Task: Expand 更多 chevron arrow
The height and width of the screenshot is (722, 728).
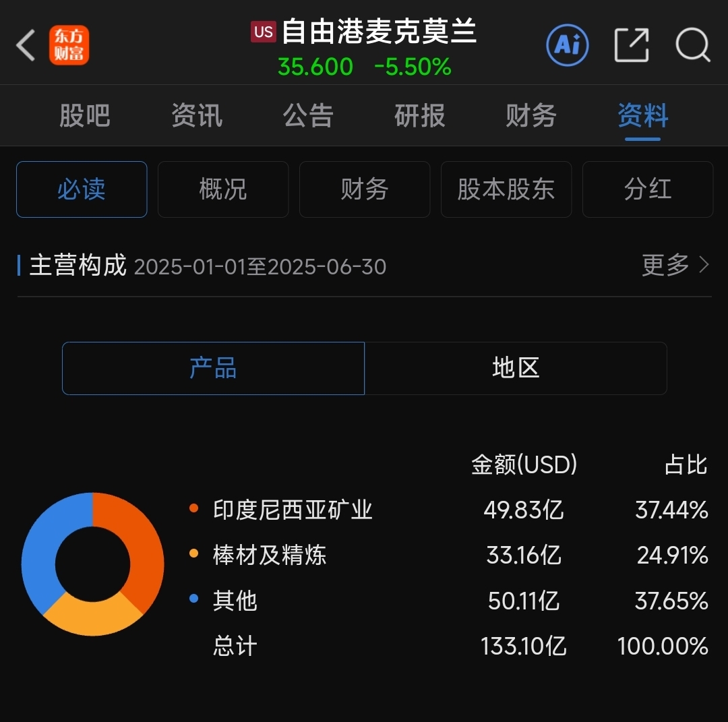Action: click(x=704, y=265)
